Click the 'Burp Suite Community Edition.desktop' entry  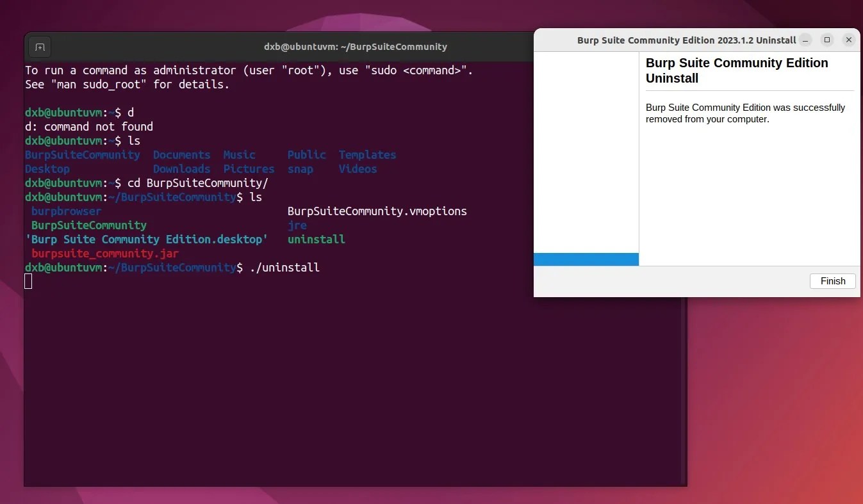tap(148, 239)
